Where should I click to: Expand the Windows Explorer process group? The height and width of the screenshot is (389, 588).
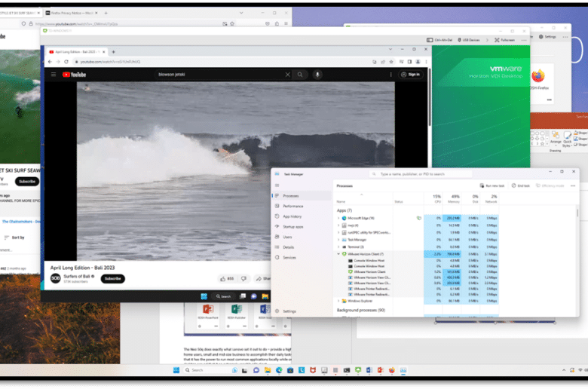pos(338,301)
